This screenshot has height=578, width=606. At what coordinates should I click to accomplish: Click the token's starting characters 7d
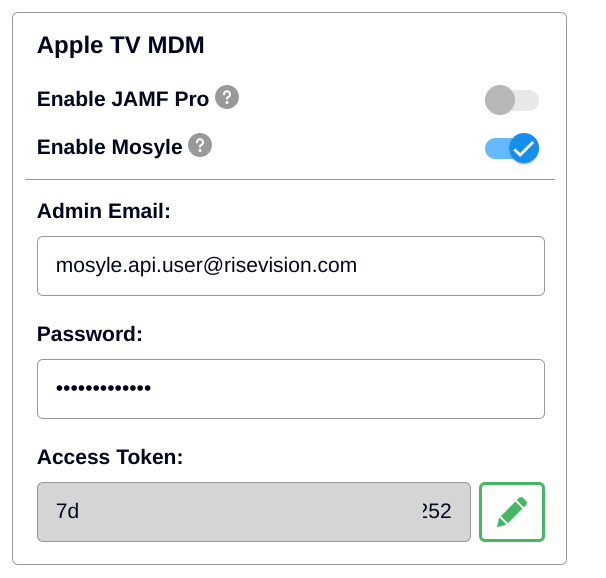(x=68, y=511)
